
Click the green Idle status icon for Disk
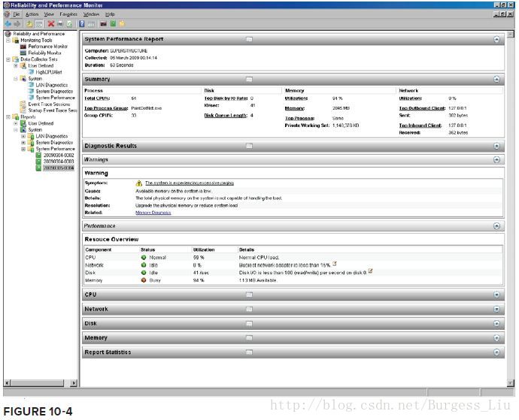[144, 273]
